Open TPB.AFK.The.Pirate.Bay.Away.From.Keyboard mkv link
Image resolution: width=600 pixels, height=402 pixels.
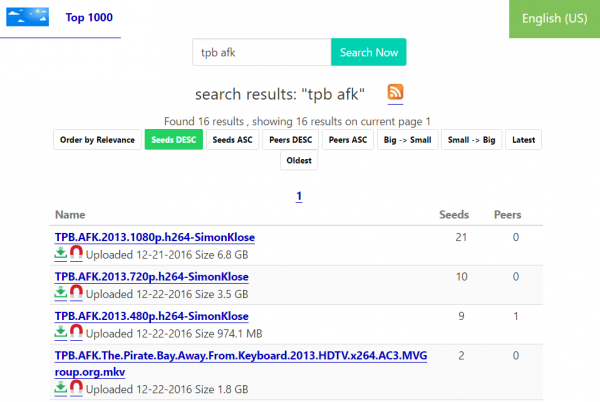[x=241, y=363]
